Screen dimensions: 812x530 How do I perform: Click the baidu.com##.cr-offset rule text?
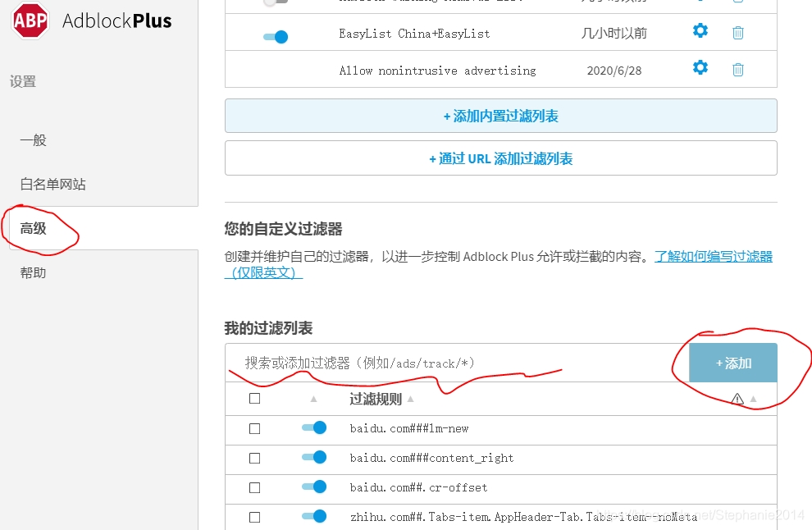pos(419,487)
